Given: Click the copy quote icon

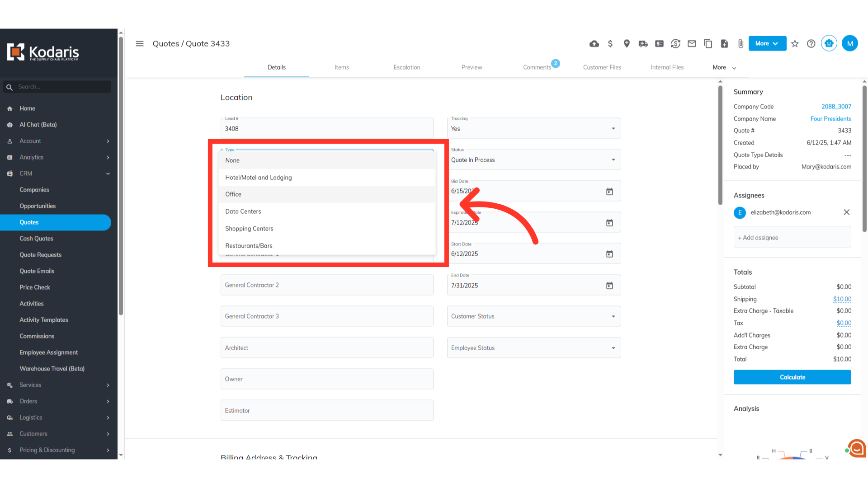Looking at the screenshot, I should pyautogui.click(x=708, y=44).
